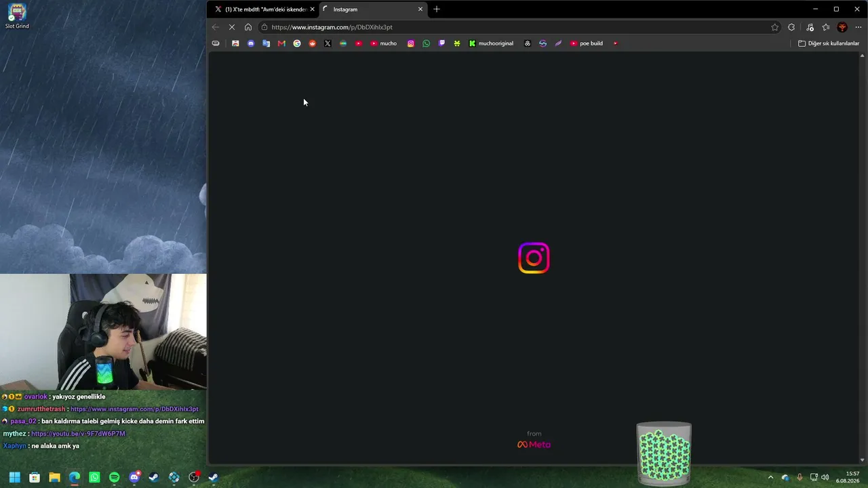The width and height of the screenshot is (868, 488).
Task: Select the Instagram browser tab
Action: tap(372, 9)
